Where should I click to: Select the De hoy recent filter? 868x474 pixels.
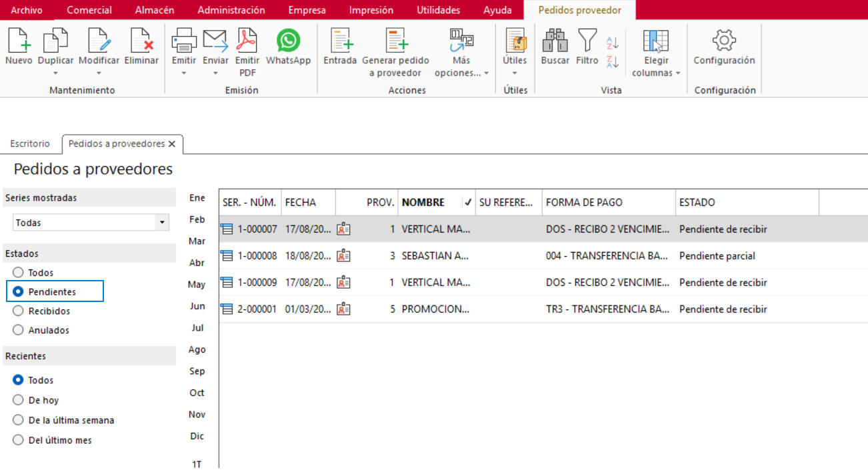(x=18, y=400)
